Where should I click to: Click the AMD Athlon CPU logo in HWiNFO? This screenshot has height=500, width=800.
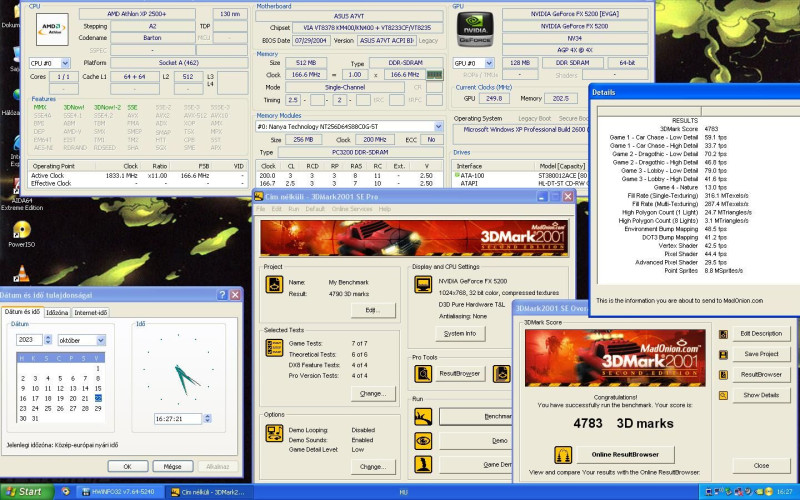click(x=52, y=30)
